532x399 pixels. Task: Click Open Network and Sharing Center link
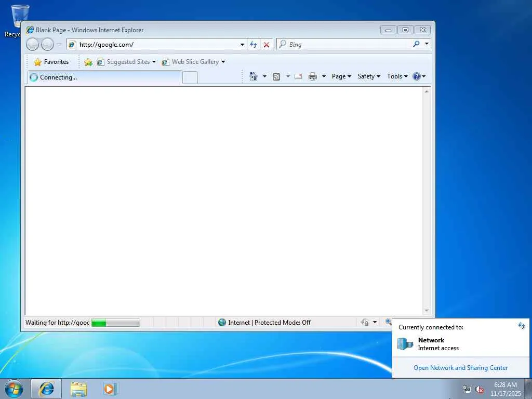coord(460,368)
